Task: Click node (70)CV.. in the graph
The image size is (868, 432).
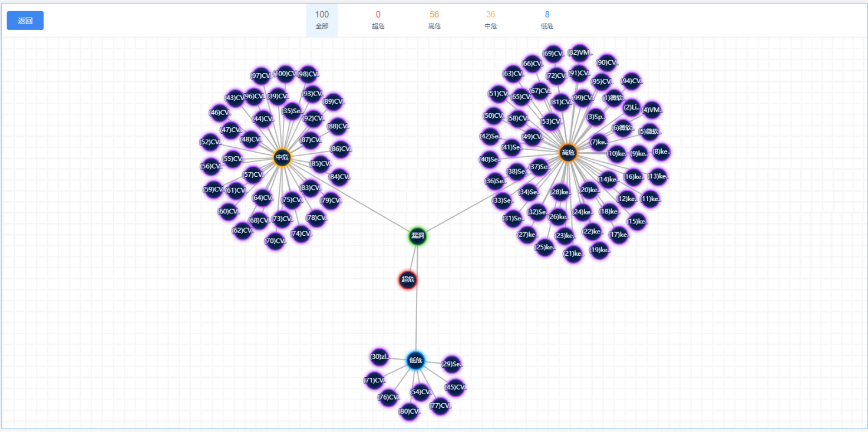Action: [275, 240]
